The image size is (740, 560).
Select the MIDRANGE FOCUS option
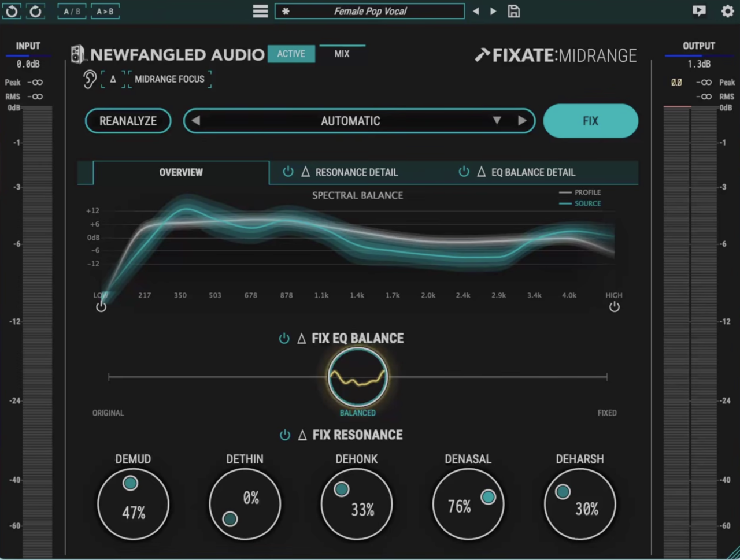pyautogui.click(x=169, y=79)
